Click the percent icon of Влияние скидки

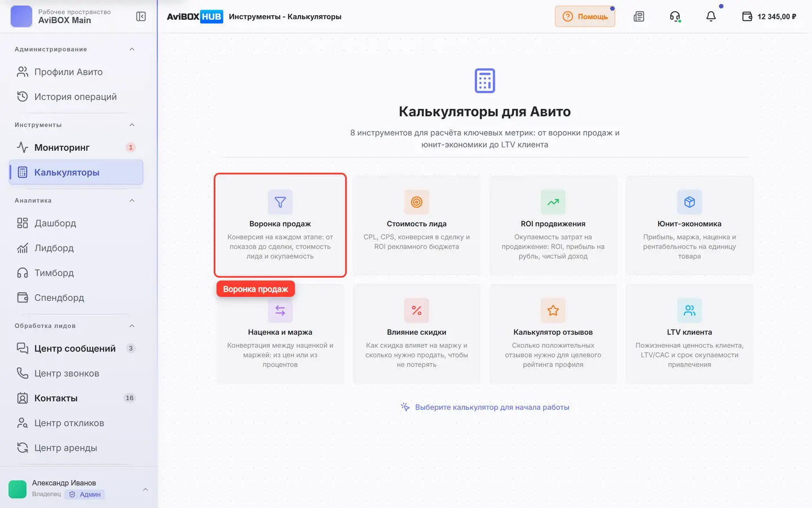click(417, 310)
